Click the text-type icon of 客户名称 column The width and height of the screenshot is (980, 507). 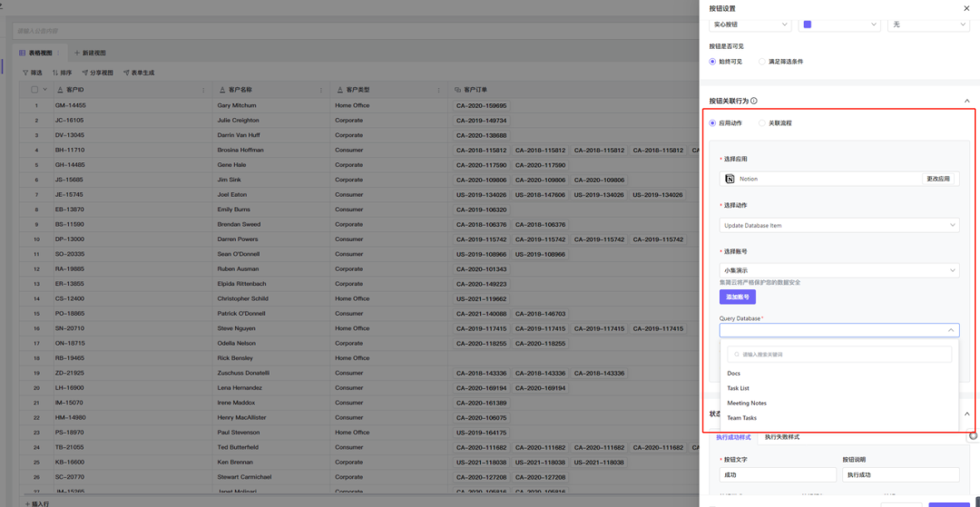(x=222, y=90)
